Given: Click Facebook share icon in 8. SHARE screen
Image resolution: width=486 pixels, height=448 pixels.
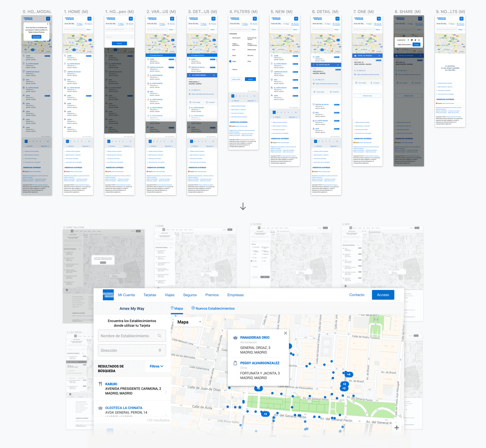Looking at the screenshot, I should point(408,40).
